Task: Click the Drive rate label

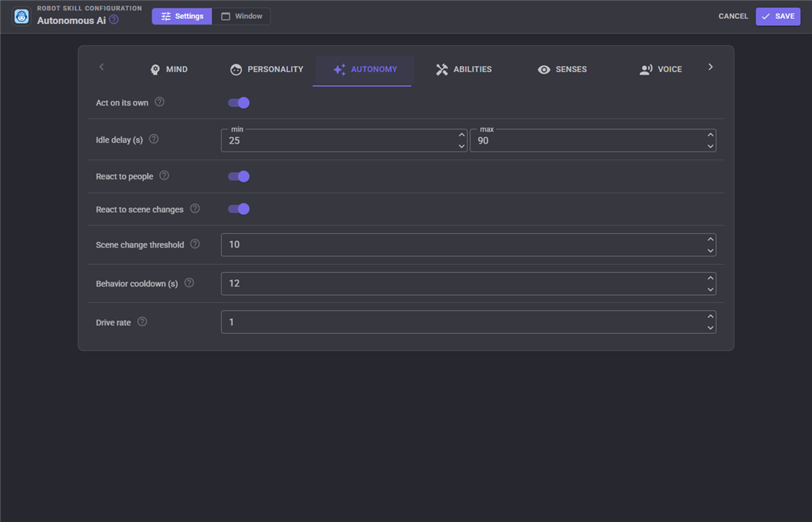Action: pos(113,323)
